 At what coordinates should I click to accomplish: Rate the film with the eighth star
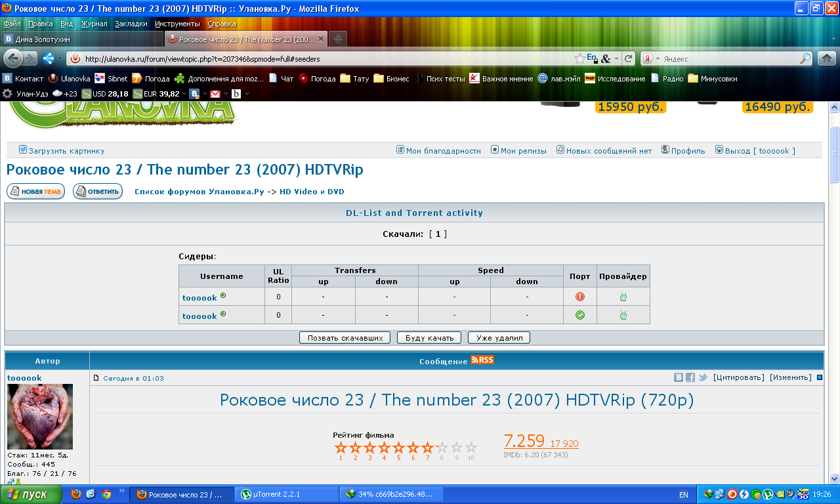tap(442, 448)
